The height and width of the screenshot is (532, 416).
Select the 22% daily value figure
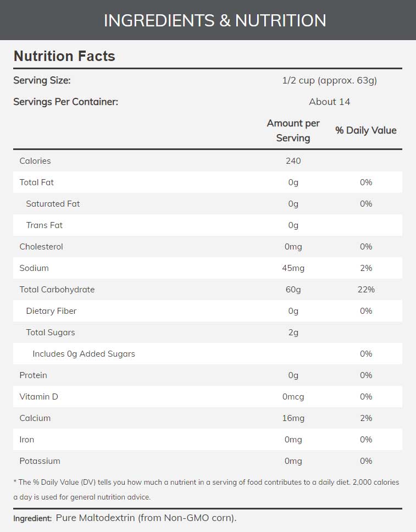366,290
